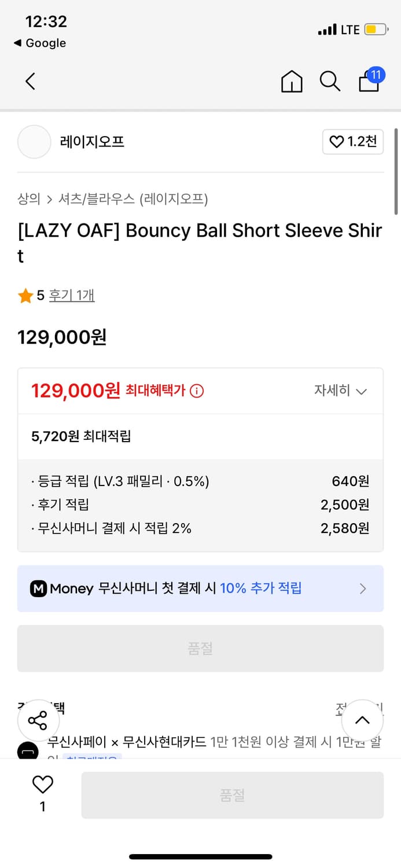Tap the scroll-to-top chevron button
Viewport: 401px width, 868px height.
click(x=362, y=720)
